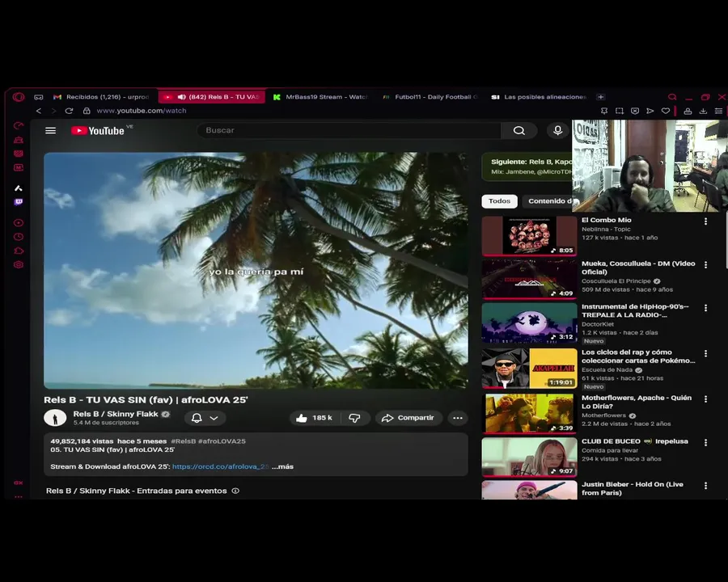728x582 pixels.
Task: Expand the notification options chevron
Action: 214,418
